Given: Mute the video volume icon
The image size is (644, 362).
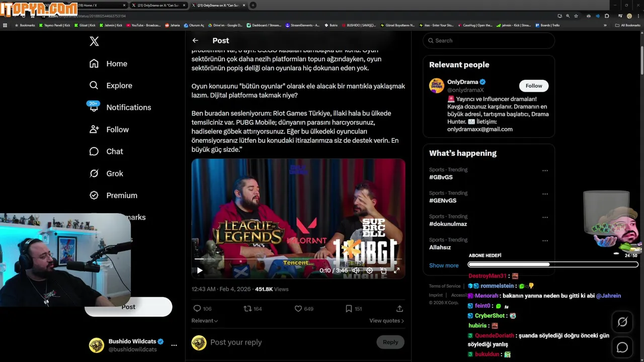Looking at the screenshot, I should [356, 270].
